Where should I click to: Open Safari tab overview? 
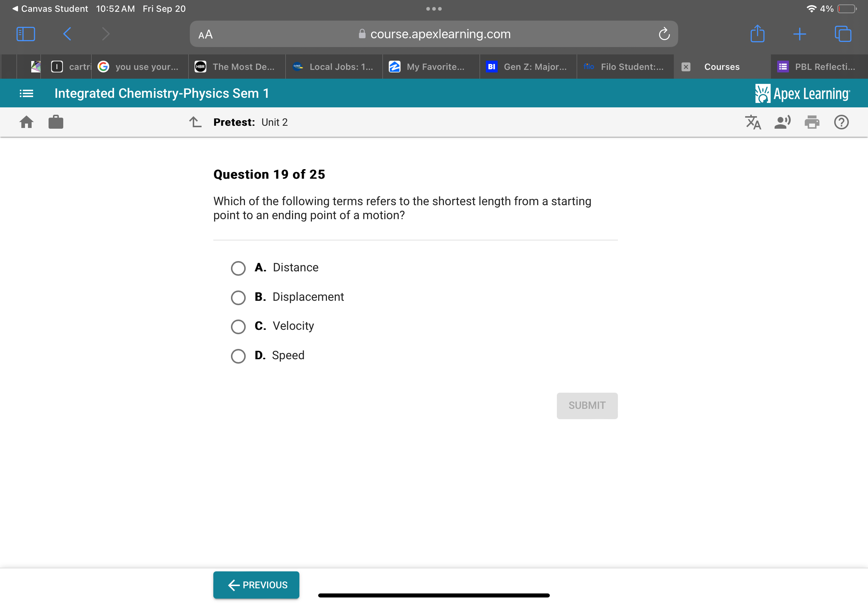pyautogui.click(x=843, y=34)
